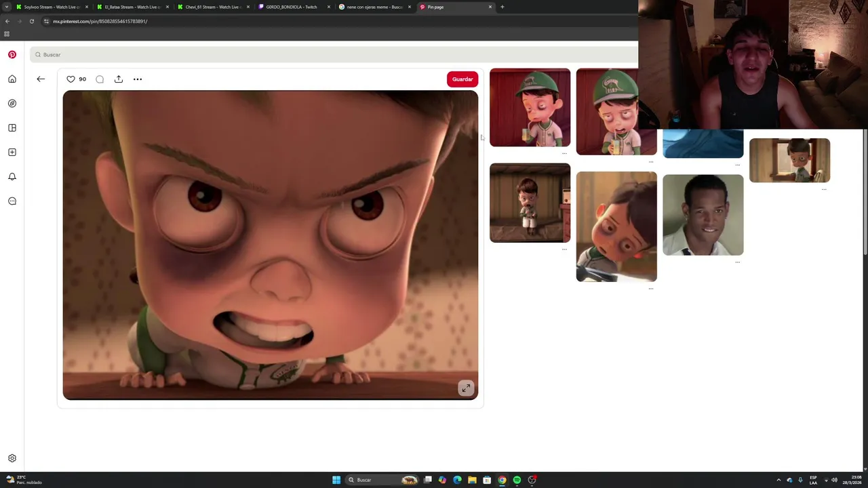Viewport: 868px width, 488px height.
Task: Switch to the Soylvoo Stream tab
Action: point(52,7)
